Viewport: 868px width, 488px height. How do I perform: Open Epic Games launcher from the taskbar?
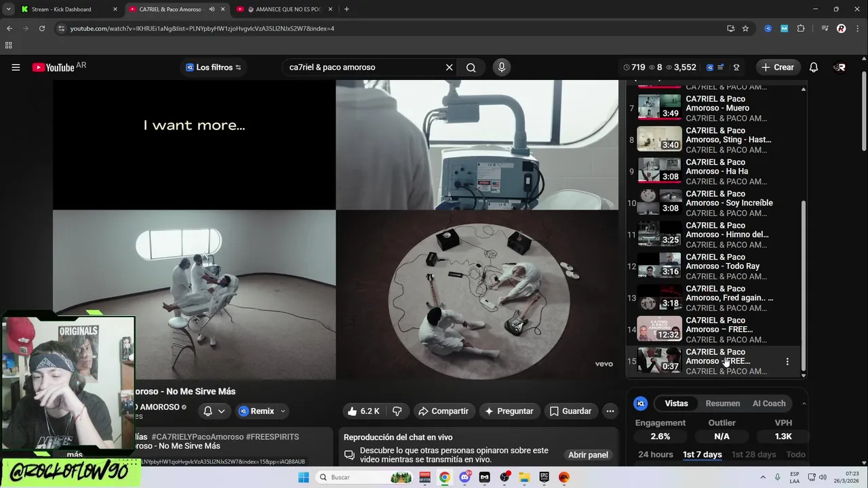544,477
